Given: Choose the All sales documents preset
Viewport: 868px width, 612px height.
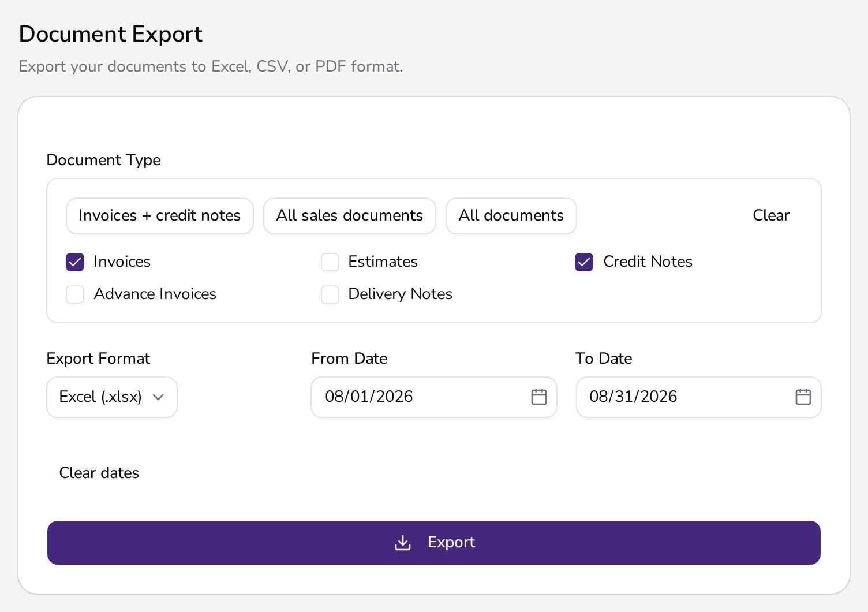Looking at the screenshot, I should [x=350, y=216].
